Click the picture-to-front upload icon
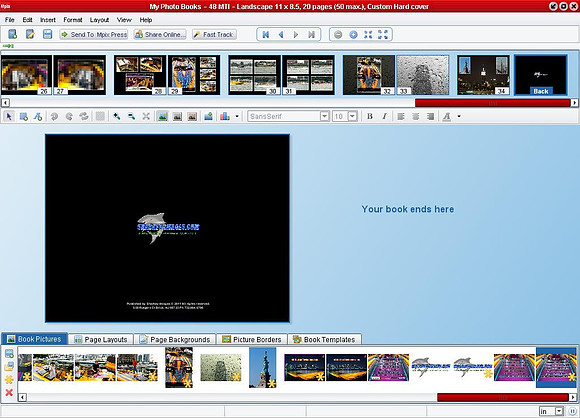The image size is (580, 418). [208, 117]
